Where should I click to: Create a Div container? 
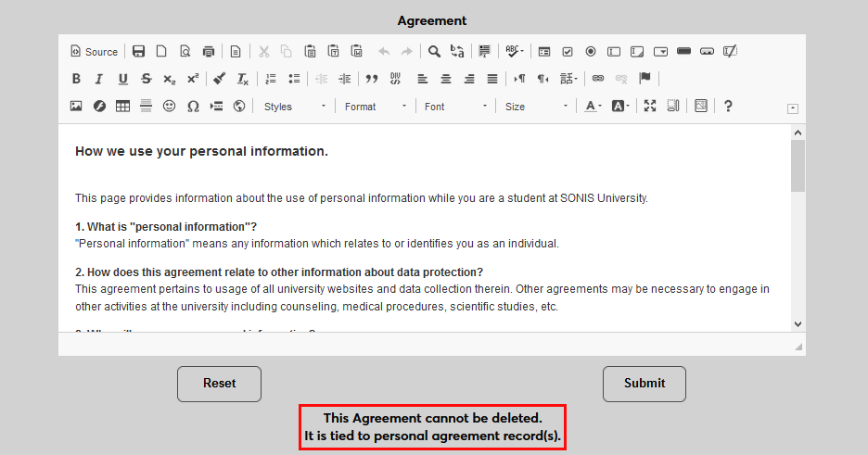395,79
